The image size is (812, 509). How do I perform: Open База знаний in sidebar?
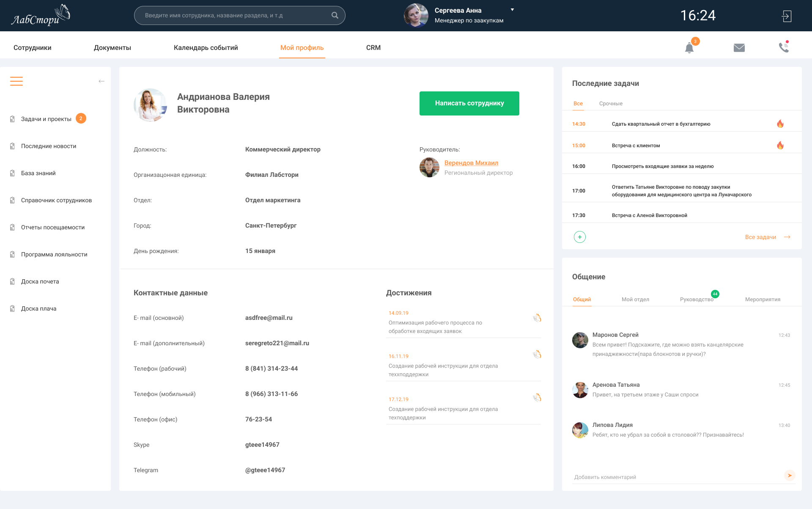click(38, 173)
